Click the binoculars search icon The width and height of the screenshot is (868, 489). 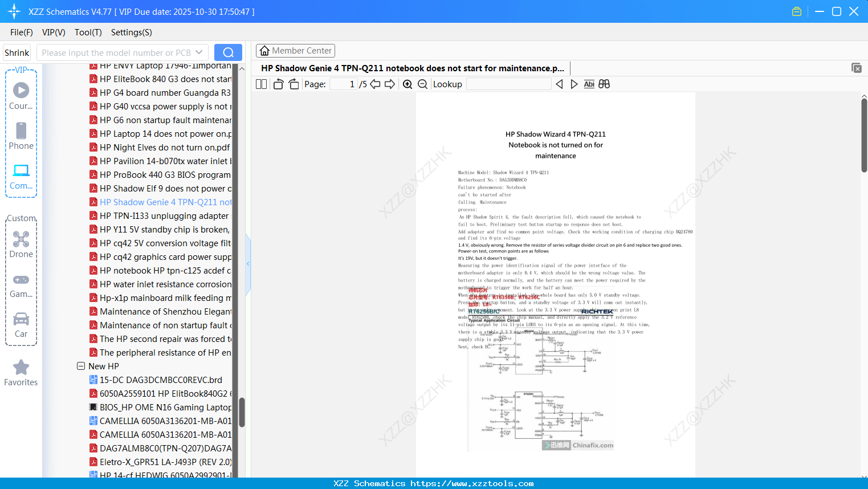[604, 84]
